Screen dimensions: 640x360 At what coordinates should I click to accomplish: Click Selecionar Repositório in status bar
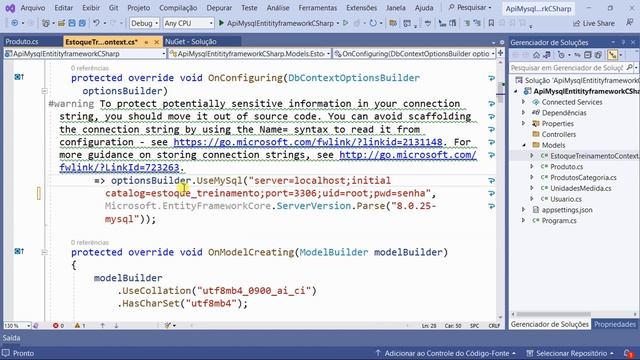[x=571, y=353]
